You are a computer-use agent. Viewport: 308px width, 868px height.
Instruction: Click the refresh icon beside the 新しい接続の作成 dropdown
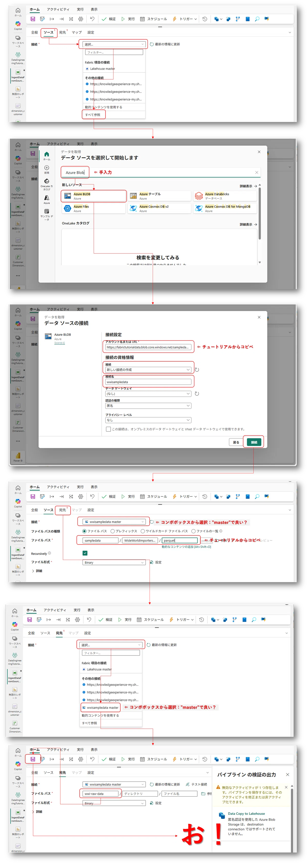tap(197, 370)
